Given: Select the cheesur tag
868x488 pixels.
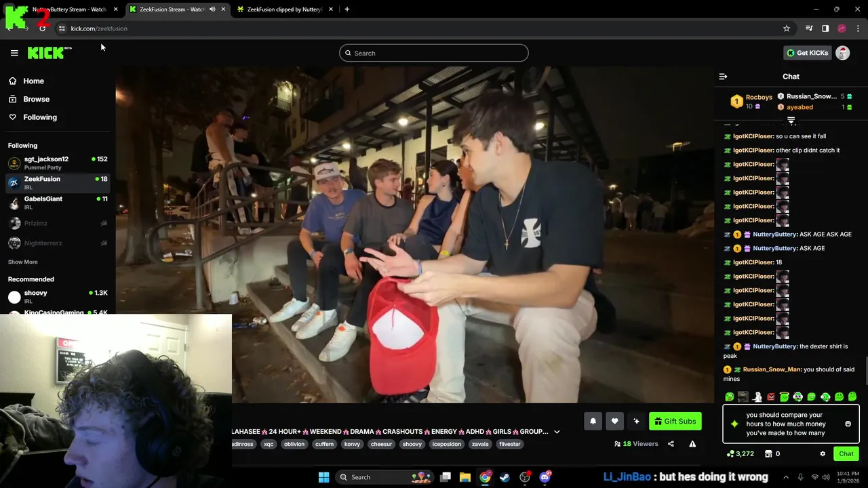Looking at the screenshot, I should click(x=381, y=444).
